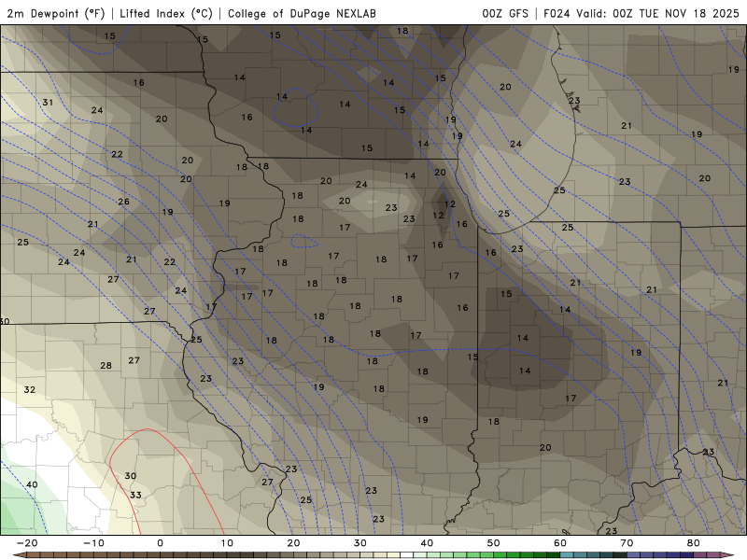Click the "College of DuPage NEXLAB" label
Image resolution: width=747 pixels, height=560 pixels.
pos(302,13)
